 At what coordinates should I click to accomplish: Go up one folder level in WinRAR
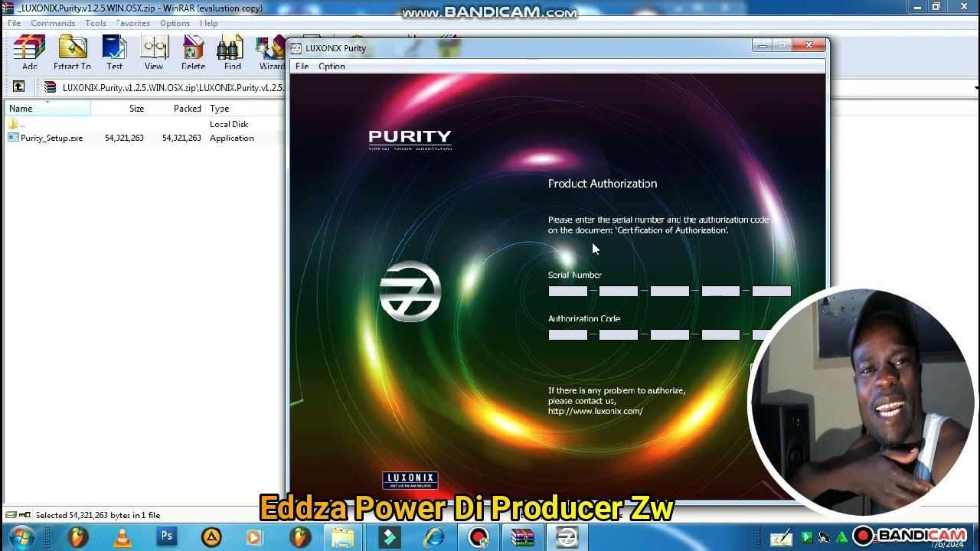pos(18,87)
